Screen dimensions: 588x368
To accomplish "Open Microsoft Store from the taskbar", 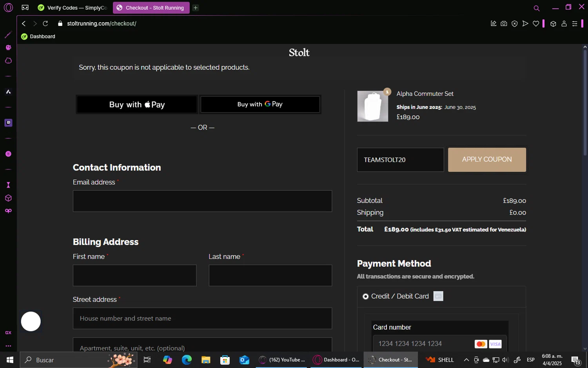I will [225, 360].
